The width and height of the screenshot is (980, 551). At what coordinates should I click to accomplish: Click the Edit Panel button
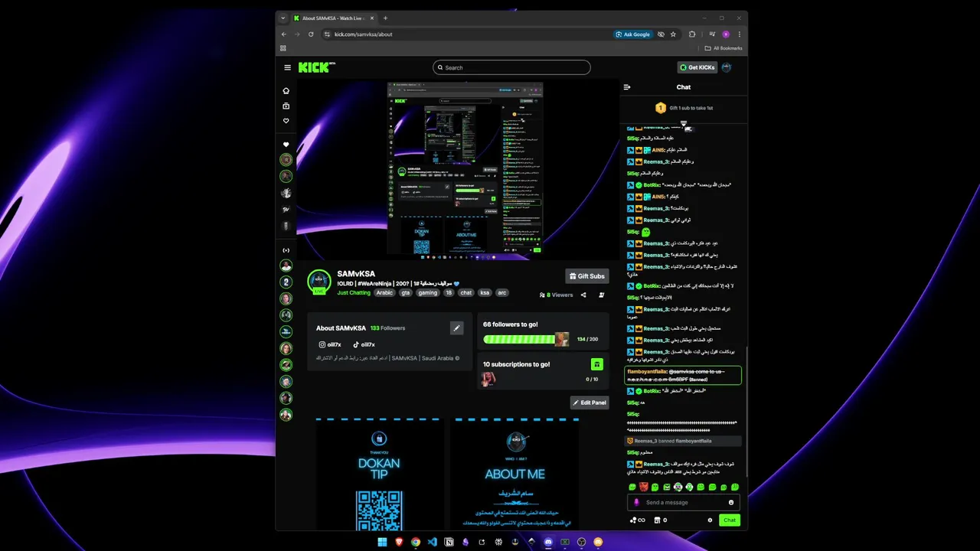click(590, 403)
